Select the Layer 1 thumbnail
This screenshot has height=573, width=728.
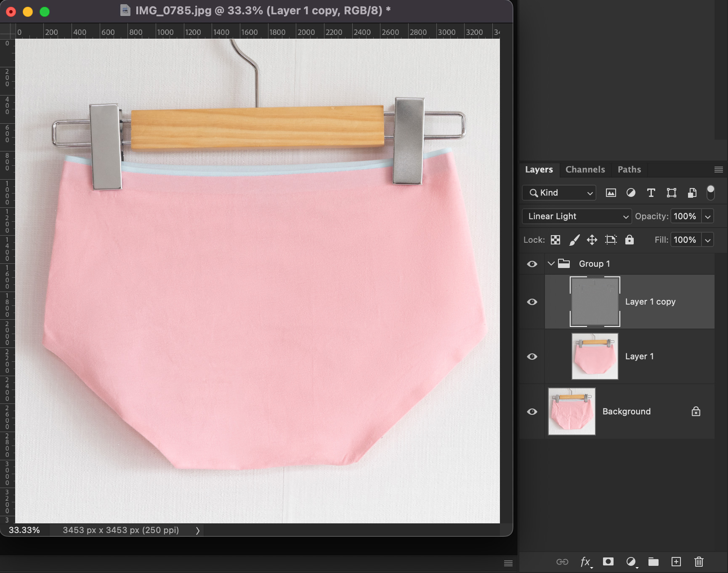tap(595, 356)
